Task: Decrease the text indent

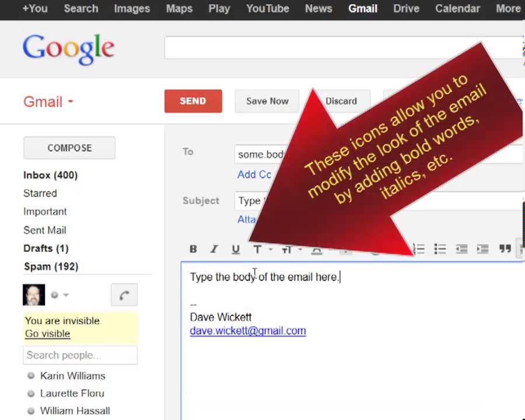Action: 461,249
